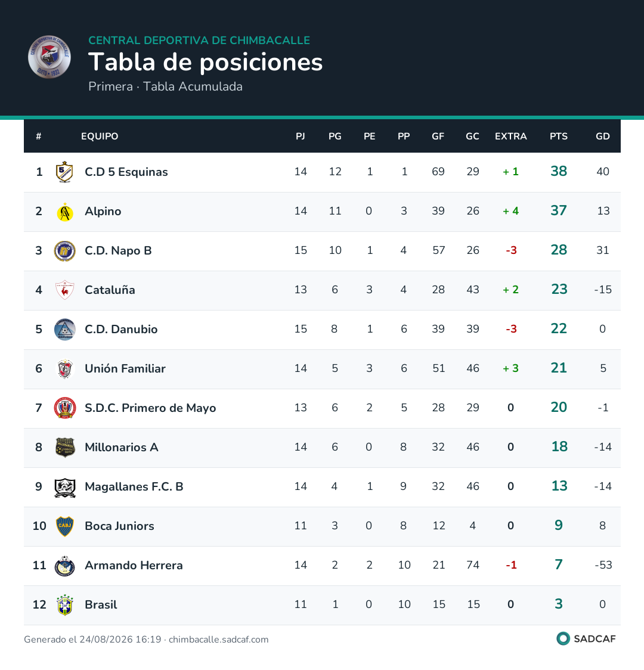Select the Alpino yellow team logo
644x670 pixels.
coord(65,212)
